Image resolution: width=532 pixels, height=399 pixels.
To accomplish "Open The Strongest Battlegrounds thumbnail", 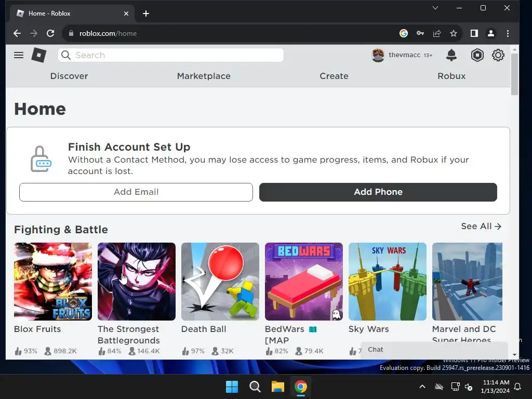I will point(137,281).
